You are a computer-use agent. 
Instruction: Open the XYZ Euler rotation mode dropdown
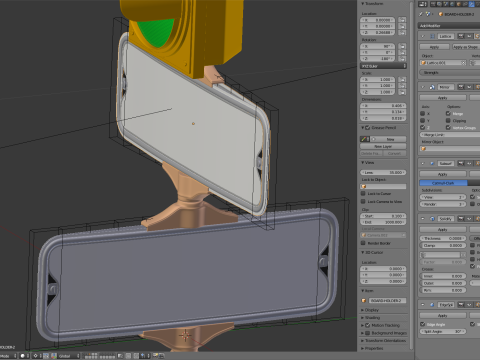[383, 66]
